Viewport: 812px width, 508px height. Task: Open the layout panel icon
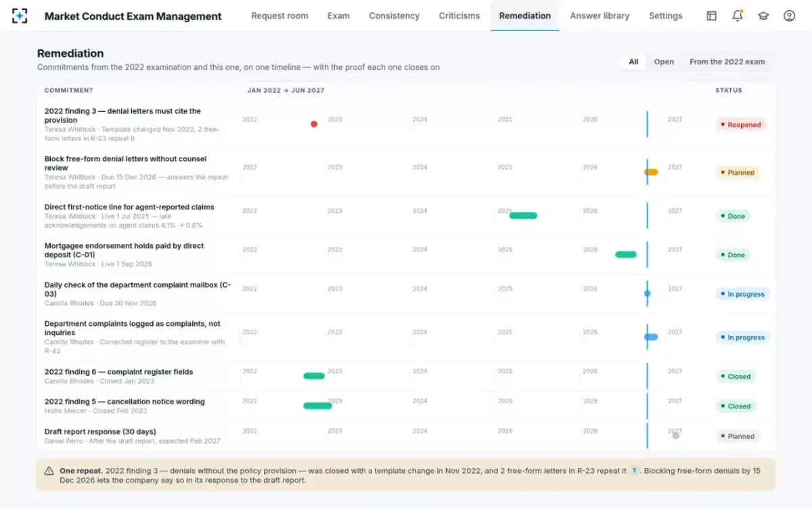711,16
